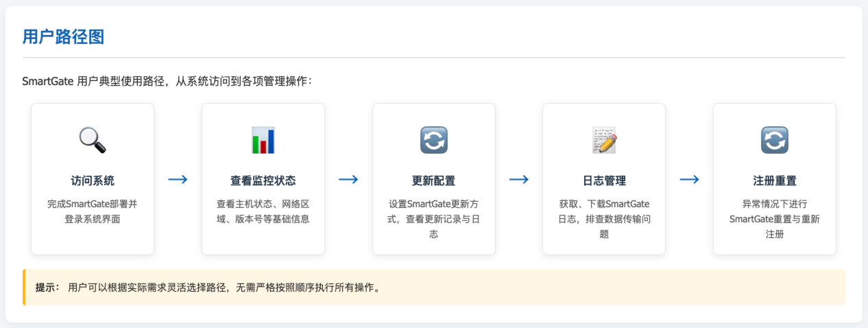Click the refresh icon in the 更新配置 card
This screenshot has height=328, width=868.
(433, 140)
